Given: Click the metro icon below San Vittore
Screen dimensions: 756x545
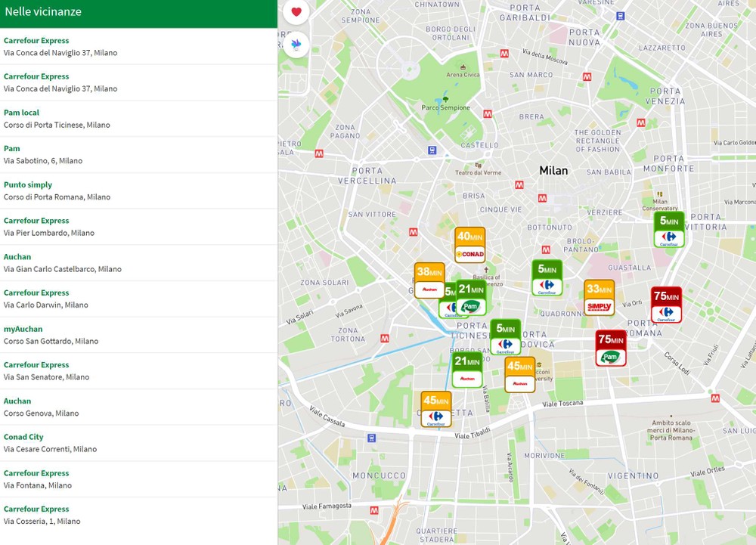Looking at the screenshot, I should 414,232.
